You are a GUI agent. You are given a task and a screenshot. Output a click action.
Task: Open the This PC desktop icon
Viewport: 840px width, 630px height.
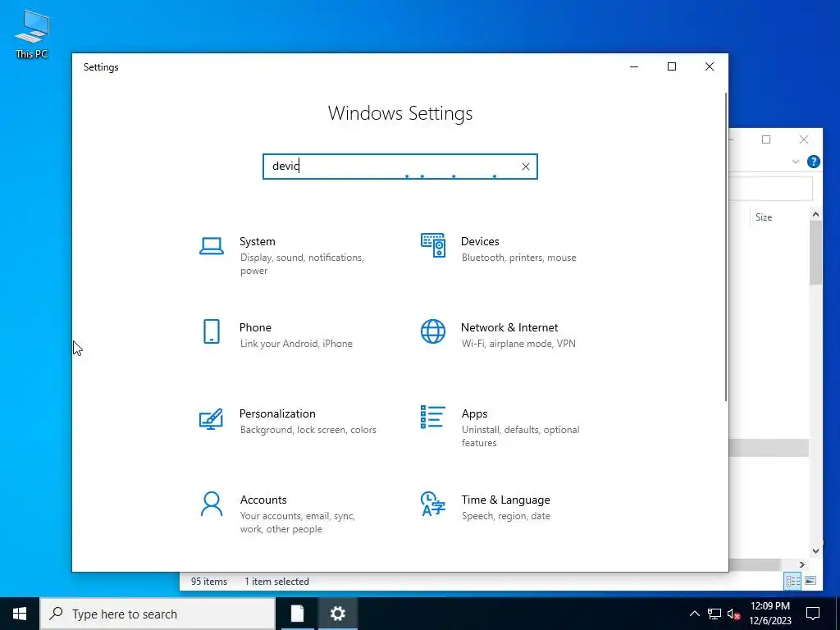(x=32, y=33)
